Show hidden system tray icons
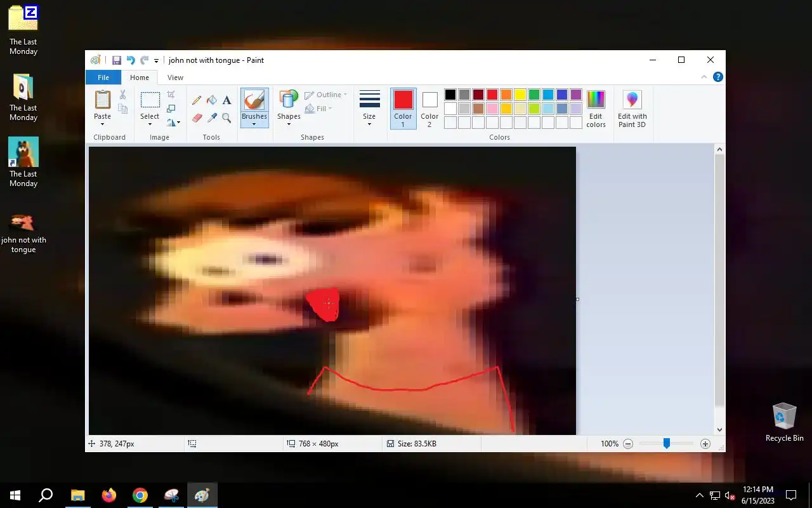The height and width of the screenshot is (508, 812). (x=699, y=496)
